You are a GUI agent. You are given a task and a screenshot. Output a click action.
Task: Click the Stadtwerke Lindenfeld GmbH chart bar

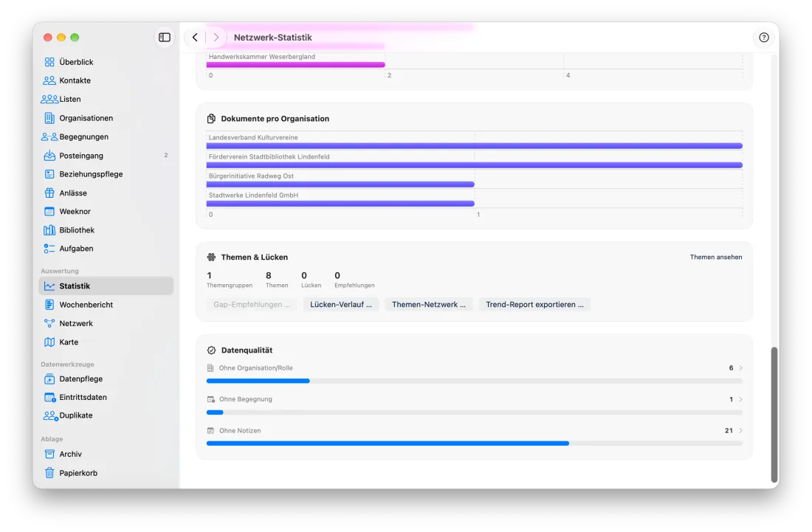click(340, 204)
